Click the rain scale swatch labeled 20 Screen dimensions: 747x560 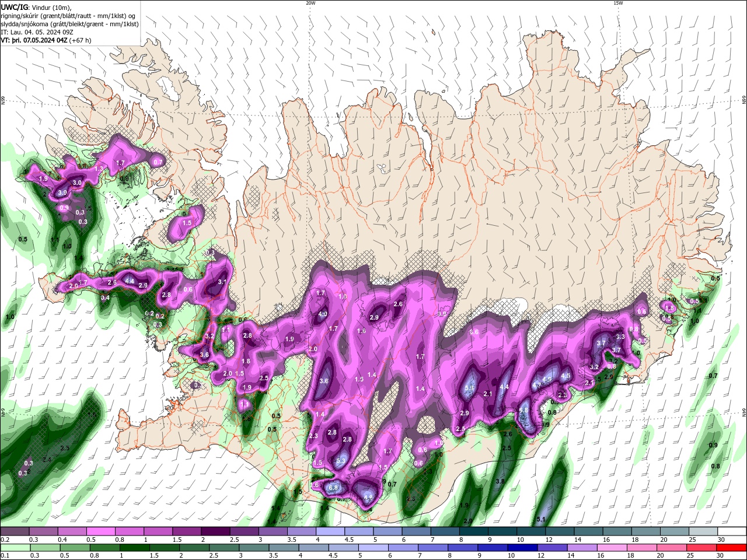[x=672, y=548]
